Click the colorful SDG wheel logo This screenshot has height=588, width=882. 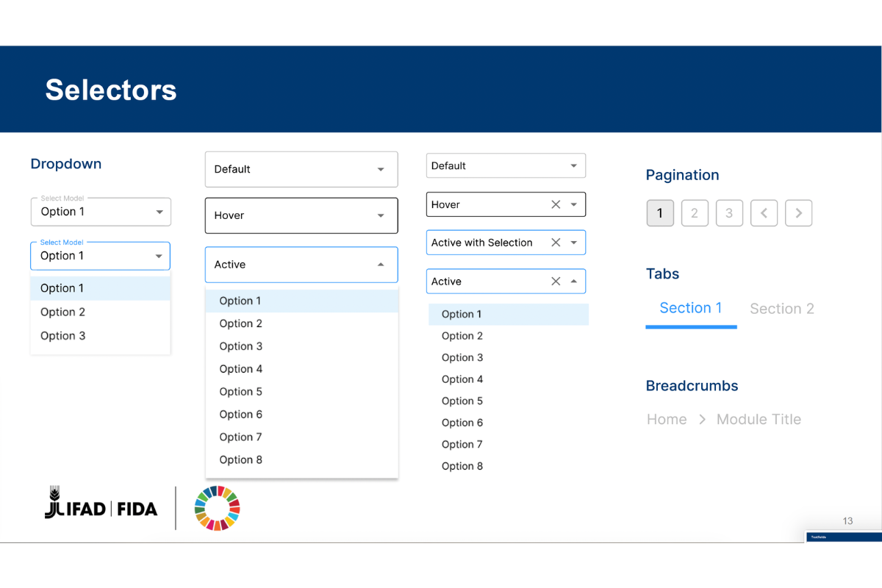217,508
